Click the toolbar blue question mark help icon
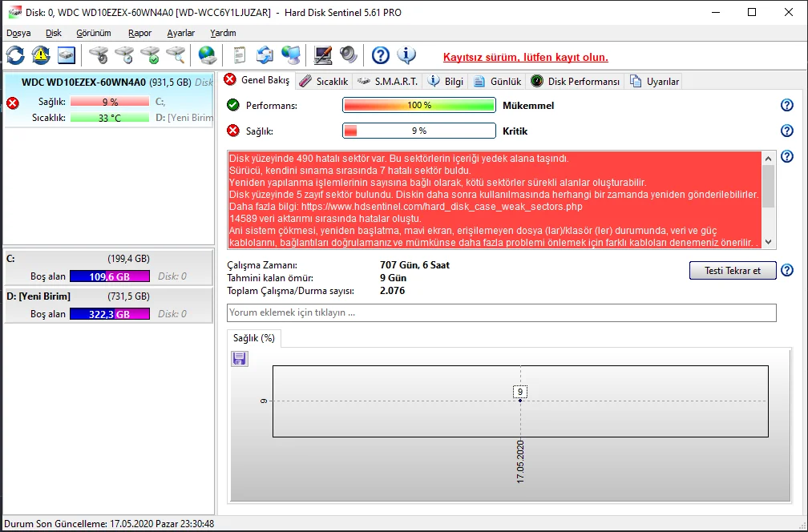The width and height of the screenshot is (808, 532). click(x=380, y=54)
